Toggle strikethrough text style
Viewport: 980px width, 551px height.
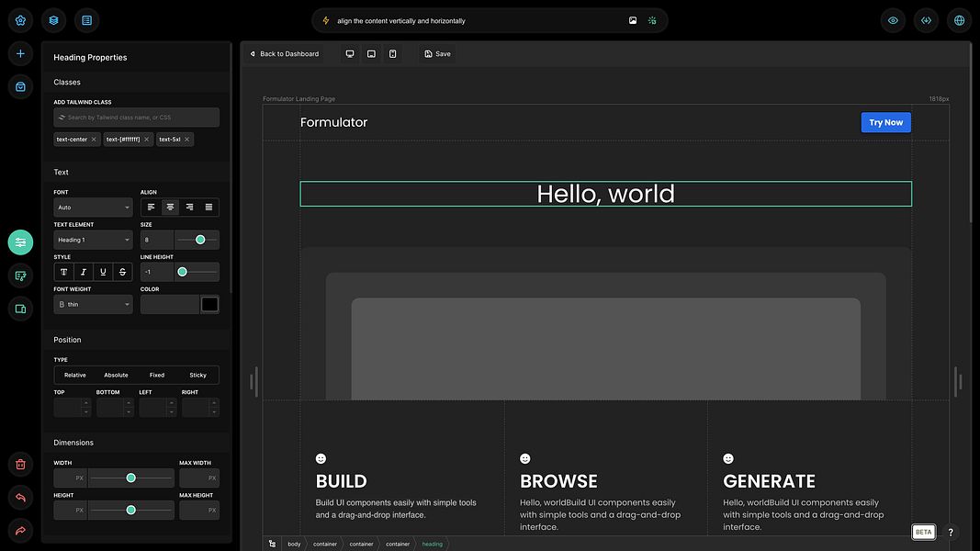click(121, 271)
